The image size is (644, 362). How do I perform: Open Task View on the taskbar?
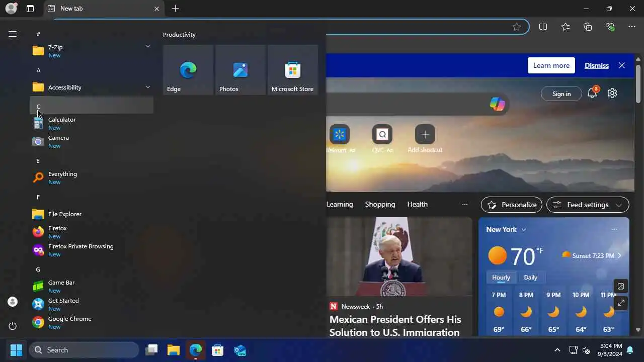click(x=151, y=350)
